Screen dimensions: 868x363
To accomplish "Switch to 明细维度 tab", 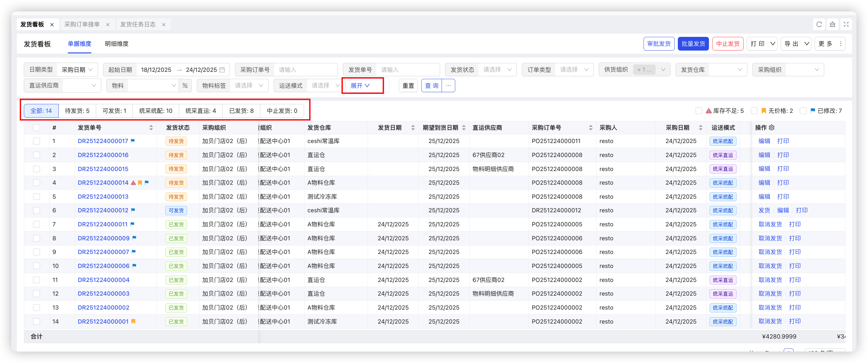I will point(117,44).
